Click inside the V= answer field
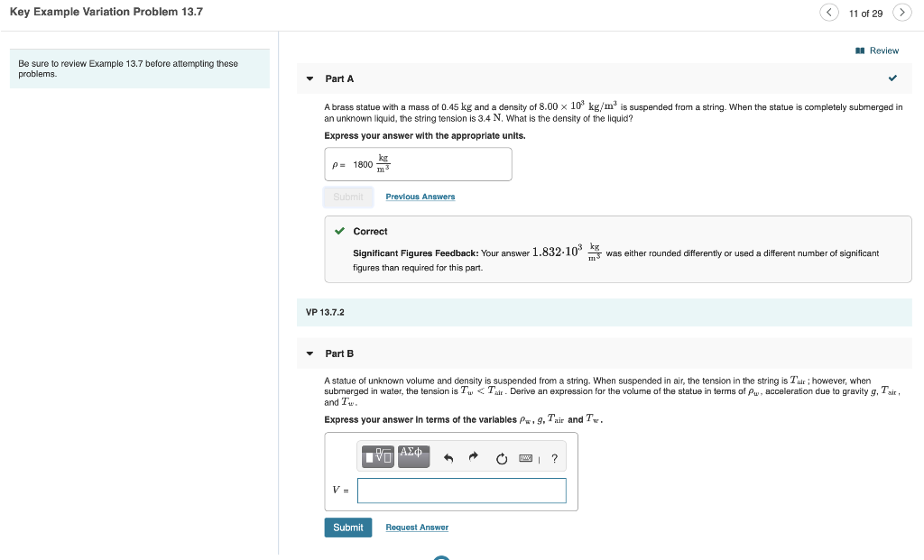Screen dimensions: 924x560 (x=462, y=490)
